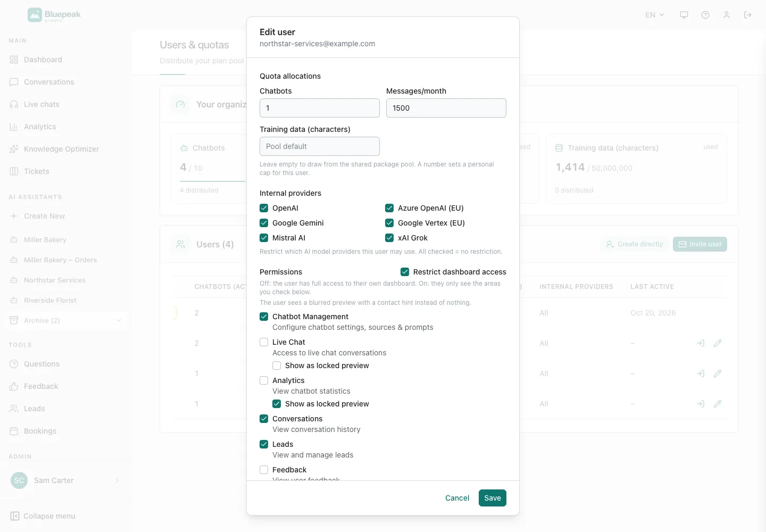Uncheck the xAI Grok checkbox

pos(389,238)
